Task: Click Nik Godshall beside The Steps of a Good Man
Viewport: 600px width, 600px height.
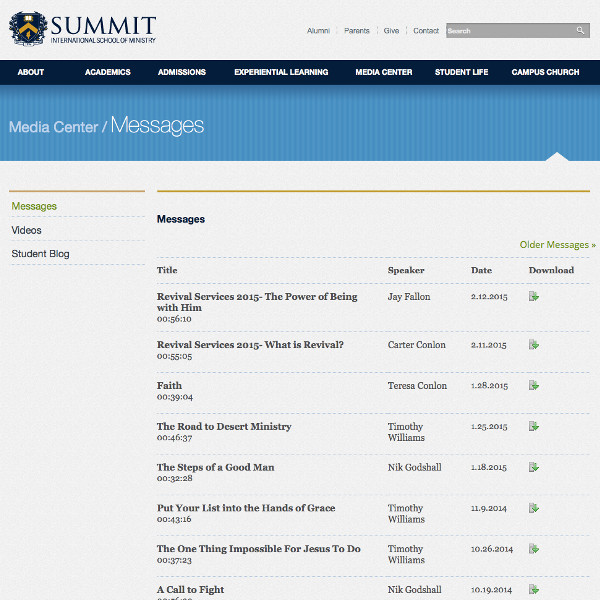Action: pyautogui.click(x=414, y=467)
